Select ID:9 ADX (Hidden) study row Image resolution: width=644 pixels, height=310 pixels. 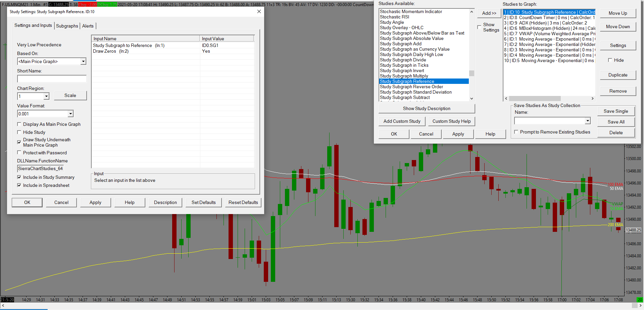pyautogui.click(x=549, y=23)
